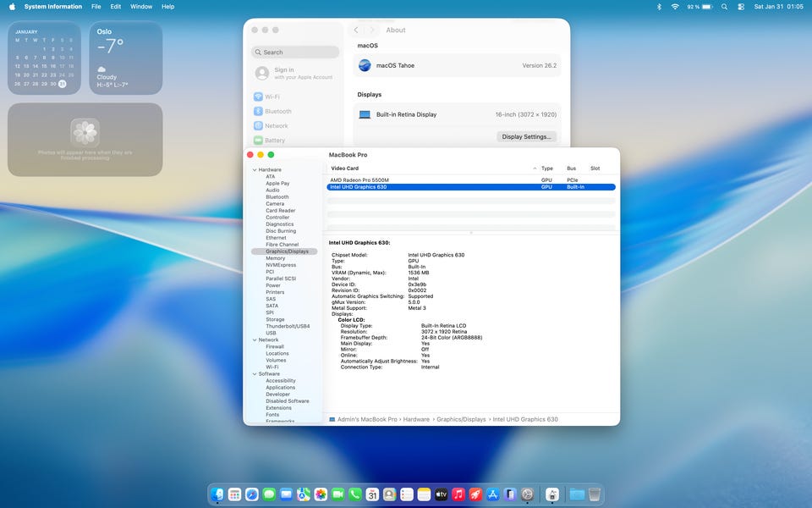Go back using the Settings back arrow

click(x=356, y=30)
